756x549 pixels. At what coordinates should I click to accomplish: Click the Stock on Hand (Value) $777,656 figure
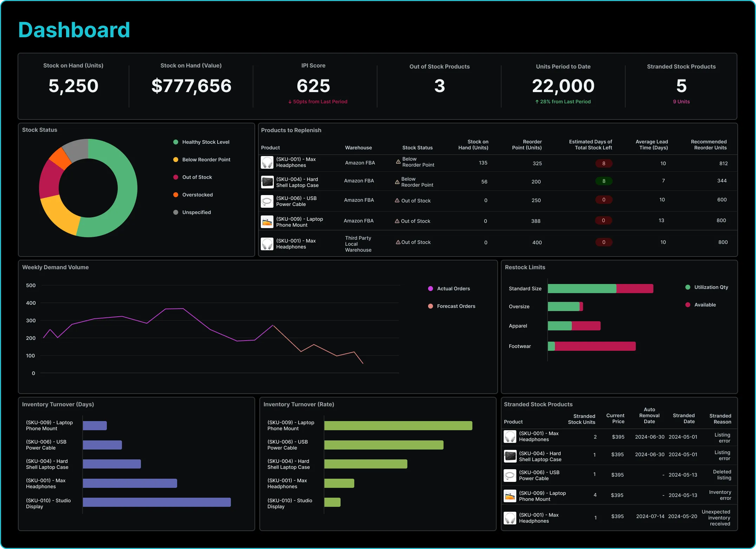192,86
